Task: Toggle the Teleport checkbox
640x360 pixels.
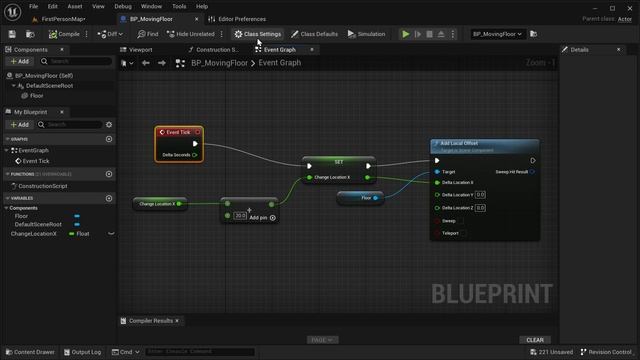Action: (x=463, y=233)
